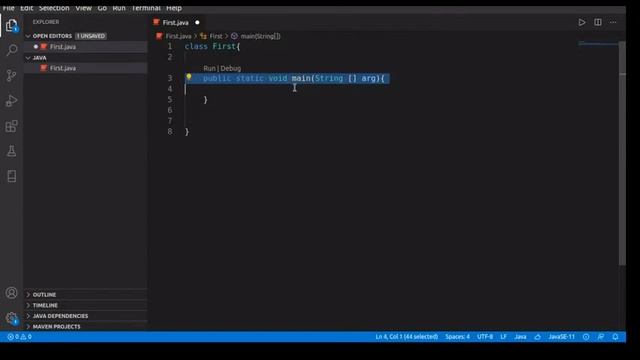This screenshot has width=640, height=360.
Task: Click the 1 UNSAVED badge
Action: (91, 36)
